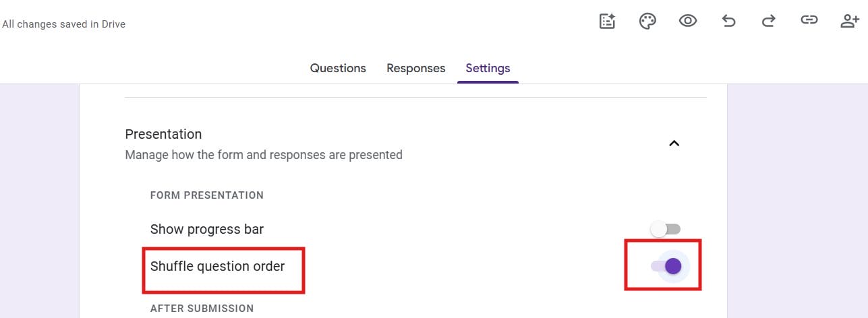The width and height of the screenshot is (868, 318).
Task: Click the After Submission subheading
Action: coord(202,309)
